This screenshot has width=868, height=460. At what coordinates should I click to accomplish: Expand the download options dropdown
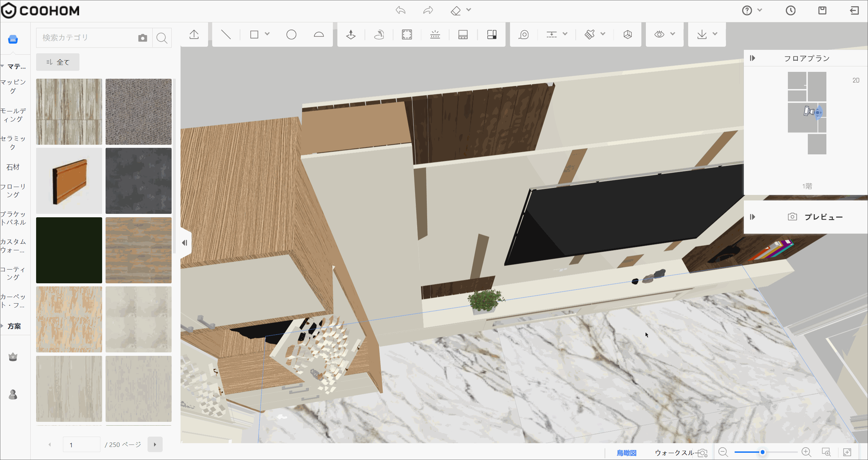click(x=715, y=34)
